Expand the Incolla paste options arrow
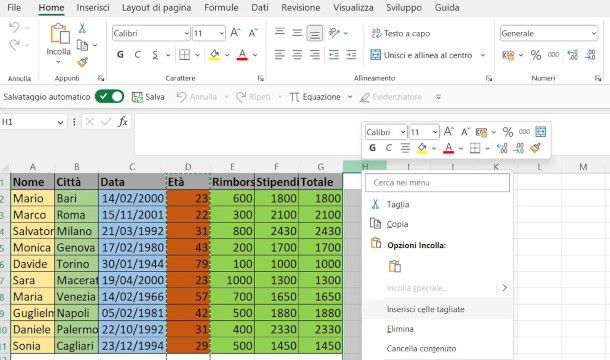The width and height of the screenshot is (610, 360). click(x=58, y=62)
